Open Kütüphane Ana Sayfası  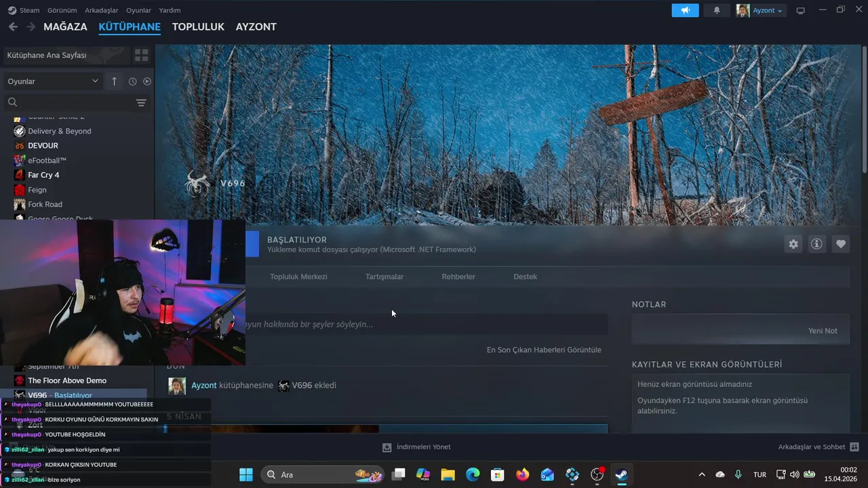[x=66, y=55]
